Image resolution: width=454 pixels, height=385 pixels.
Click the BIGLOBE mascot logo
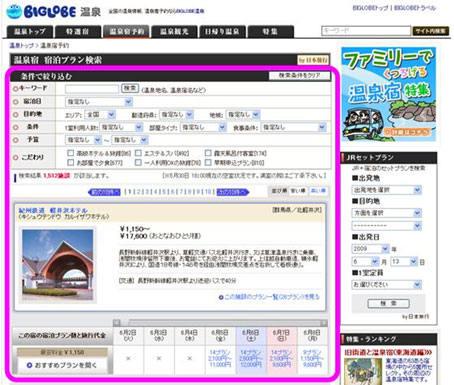(x=14, y=12)
